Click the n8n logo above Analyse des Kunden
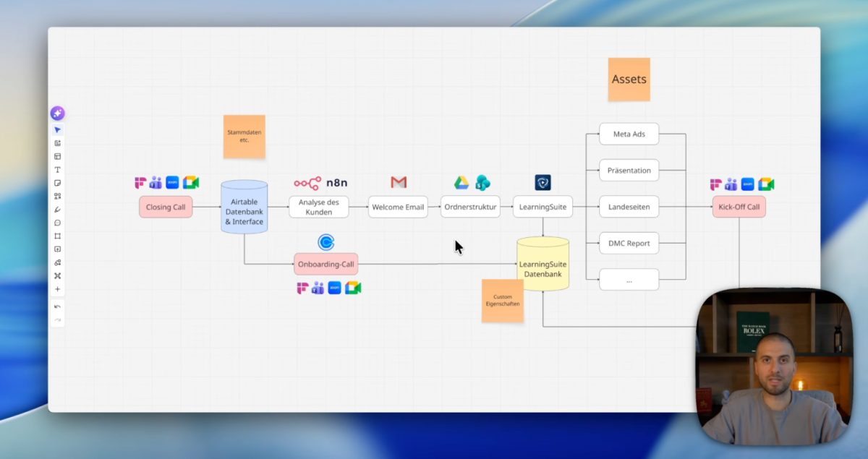868x459 pixels. pos(320,183)
